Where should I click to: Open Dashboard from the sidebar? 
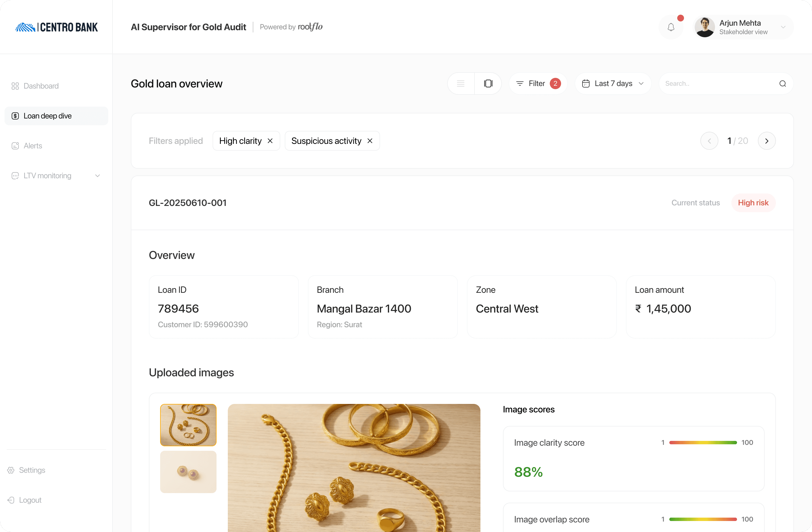(41, 86)
